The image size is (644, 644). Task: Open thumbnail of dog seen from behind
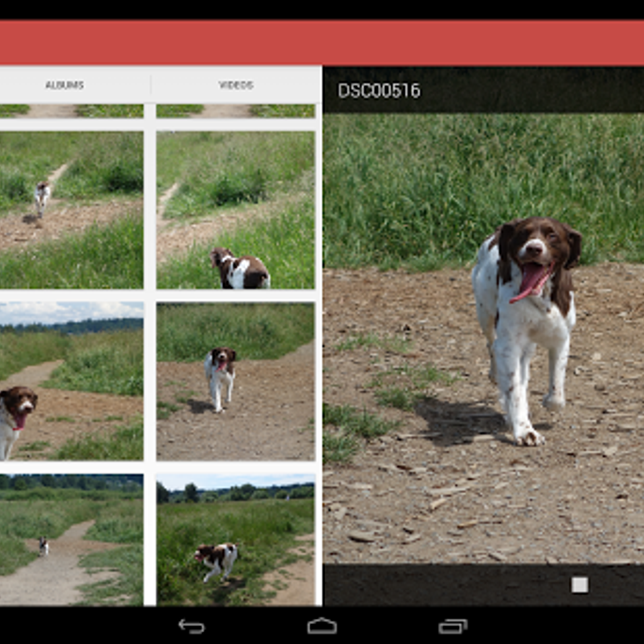click(x=236, y=210)
